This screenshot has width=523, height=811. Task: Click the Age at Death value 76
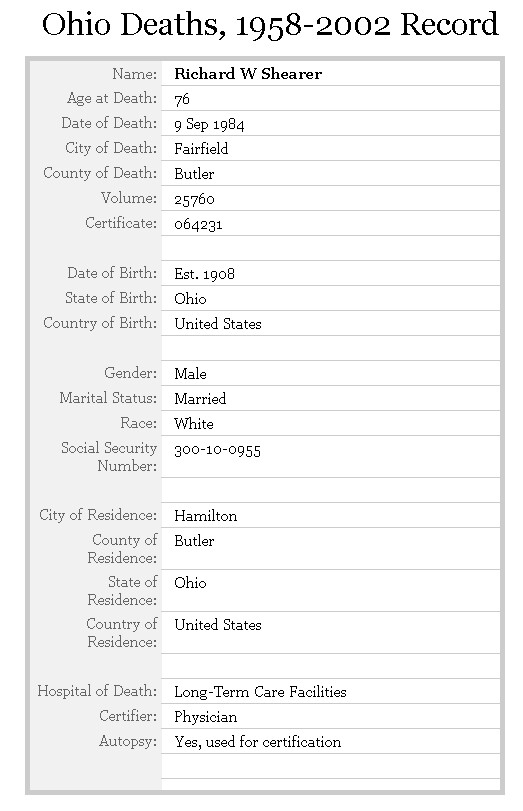tap(182, 99)
